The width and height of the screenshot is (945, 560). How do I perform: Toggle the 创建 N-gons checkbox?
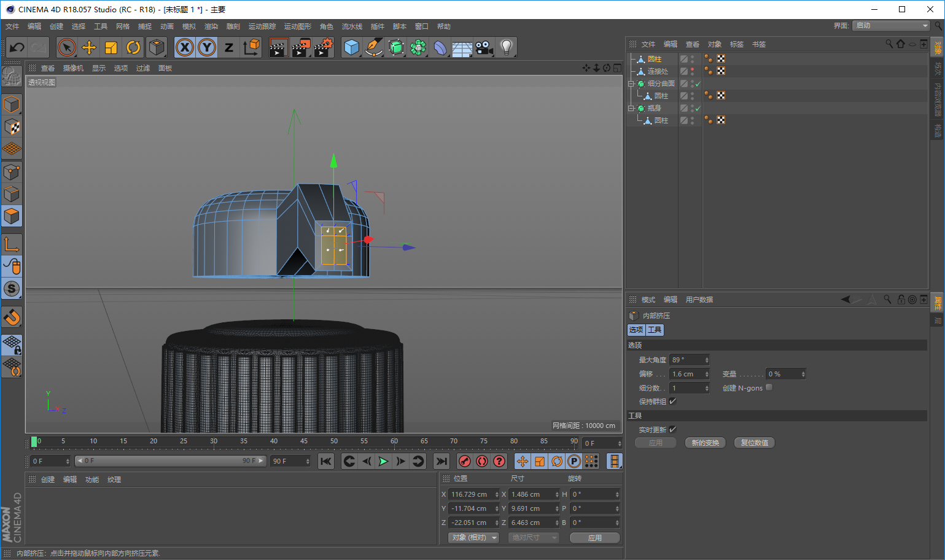pos(769,387)
